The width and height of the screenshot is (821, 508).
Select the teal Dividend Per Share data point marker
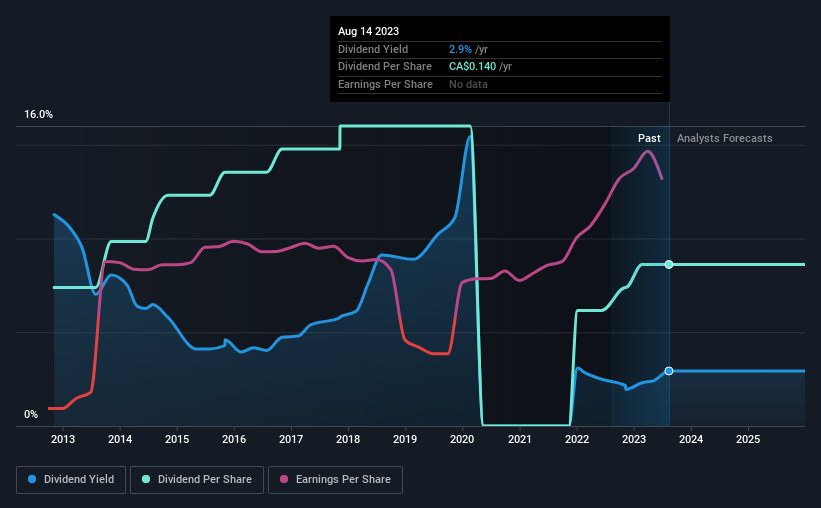(x=669, y=264)
